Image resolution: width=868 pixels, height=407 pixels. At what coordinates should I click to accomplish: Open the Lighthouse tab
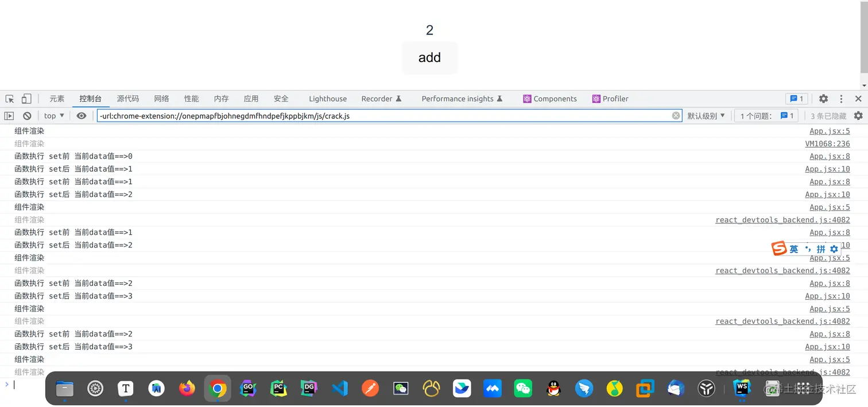[328, 99]
